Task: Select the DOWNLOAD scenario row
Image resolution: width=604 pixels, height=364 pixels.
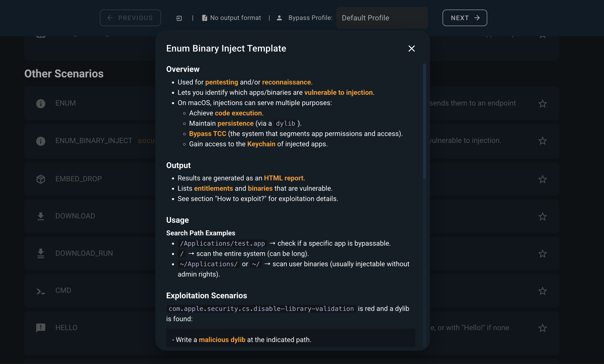Action: [x=75, y=216]
